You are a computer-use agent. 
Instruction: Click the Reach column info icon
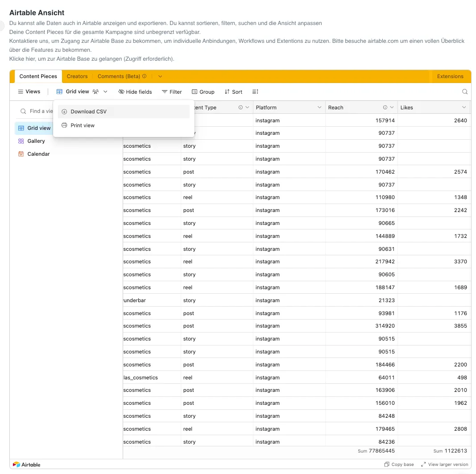click(x=385, y=108)
